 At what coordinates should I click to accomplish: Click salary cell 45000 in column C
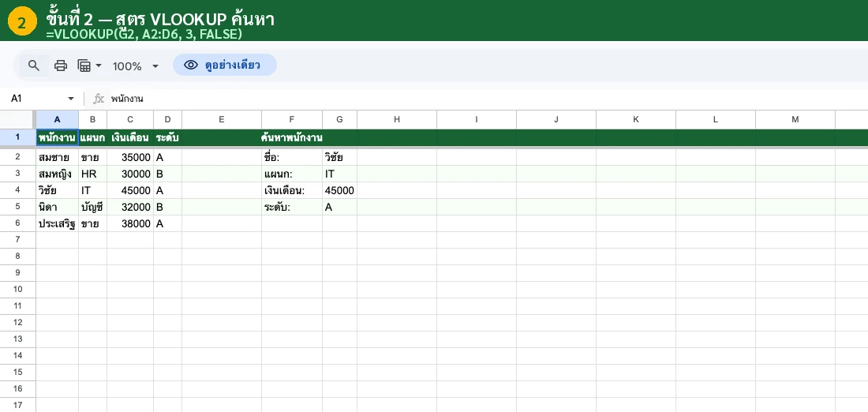coord(130,190)
